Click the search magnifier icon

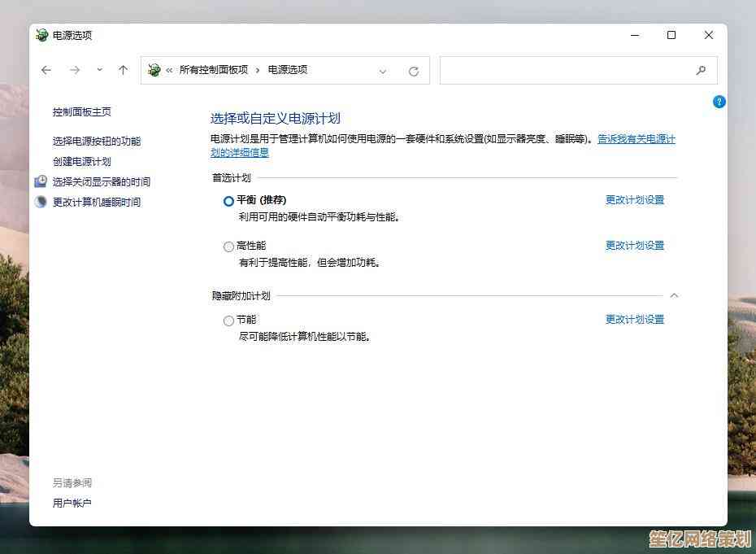pyautogui.click(x=701, y=70)
